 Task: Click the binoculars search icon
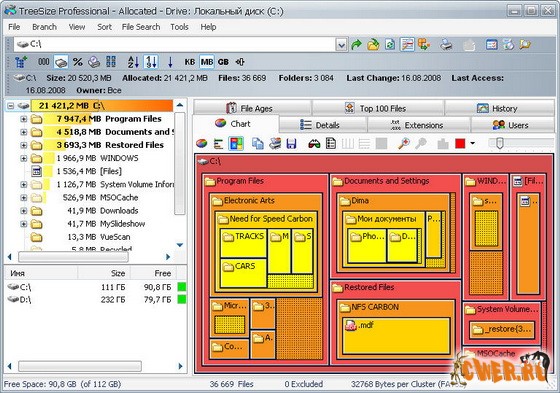pyautogui.click(x=314, y=144)
